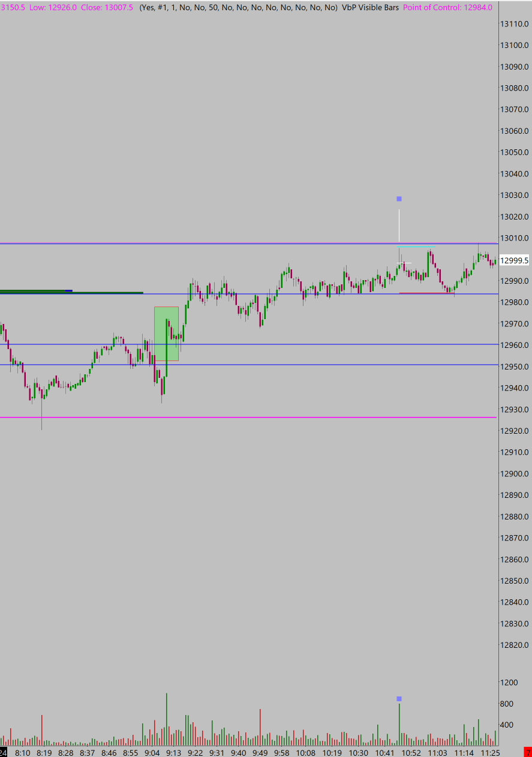Click the current price label 12999.5
This screenshot has height=757, width=532.
point(515,260)
